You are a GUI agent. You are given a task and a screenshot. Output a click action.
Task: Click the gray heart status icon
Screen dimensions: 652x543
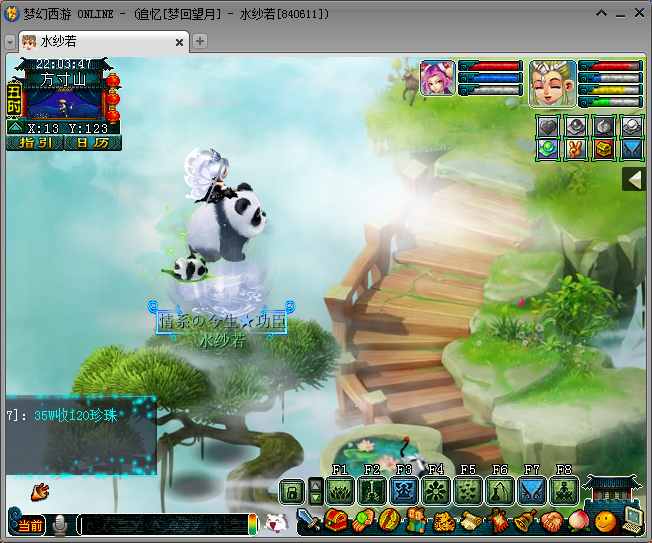click(548, 126)
